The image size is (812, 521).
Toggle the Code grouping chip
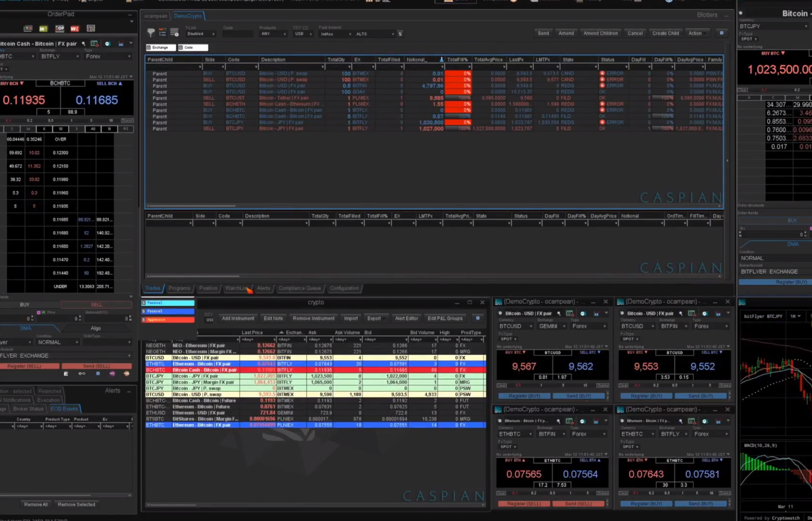[x=193, y=48]
